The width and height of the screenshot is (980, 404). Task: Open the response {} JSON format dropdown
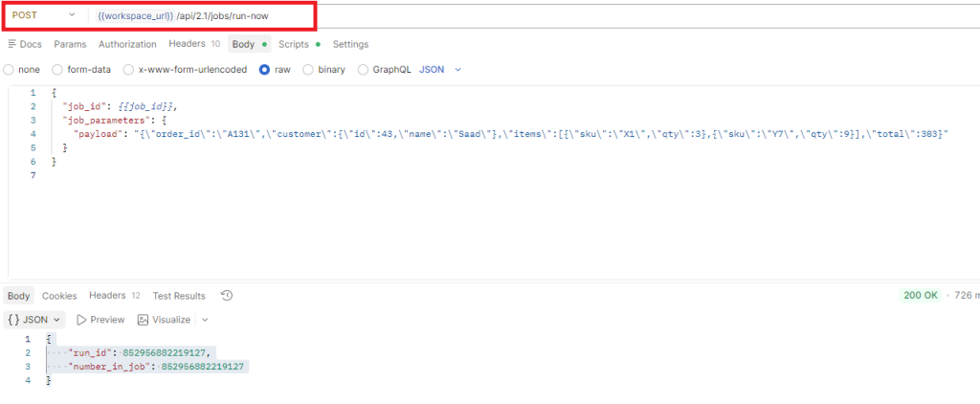[x=34, y=320]
